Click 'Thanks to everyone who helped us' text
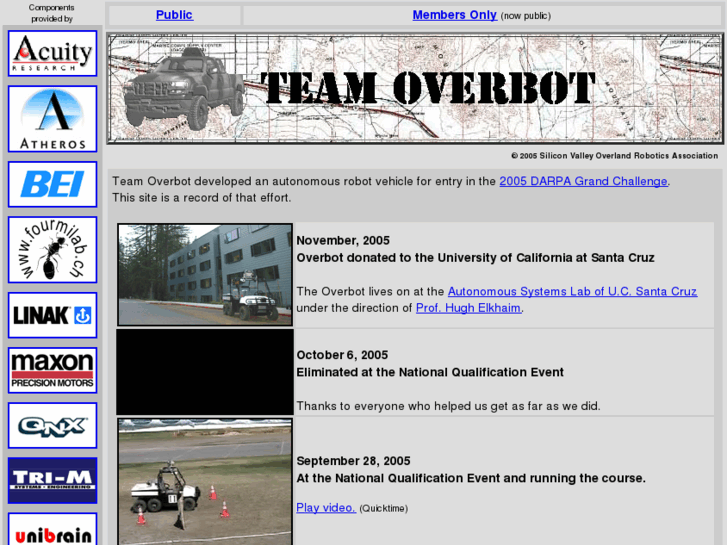Image resolution: width=727 pixels, height=545 pixels. click(448, 406)
